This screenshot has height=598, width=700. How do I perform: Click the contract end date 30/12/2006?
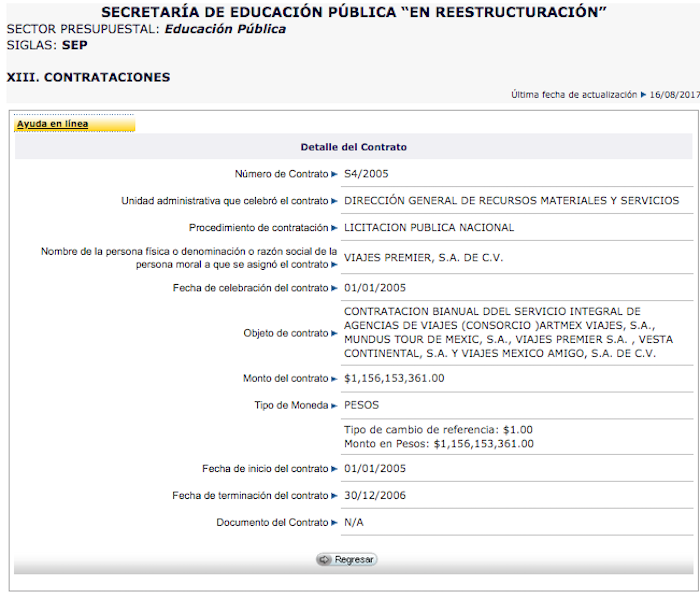pos(374,496)
